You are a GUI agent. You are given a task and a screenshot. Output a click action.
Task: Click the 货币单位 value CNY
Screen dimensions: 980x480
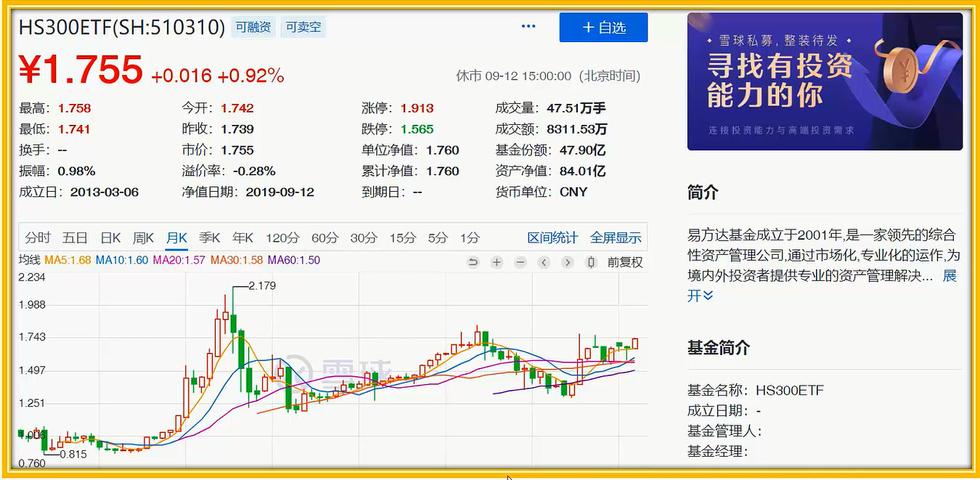coord(573,192)
